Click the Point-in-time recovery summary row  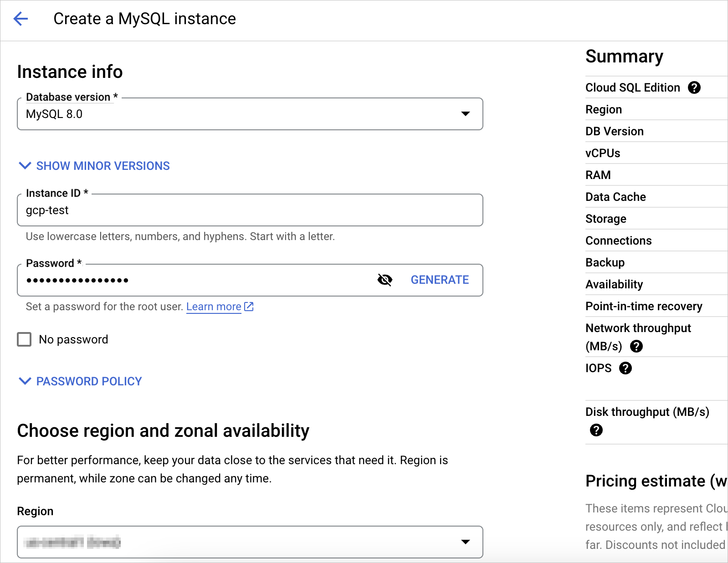click(643, 306)
